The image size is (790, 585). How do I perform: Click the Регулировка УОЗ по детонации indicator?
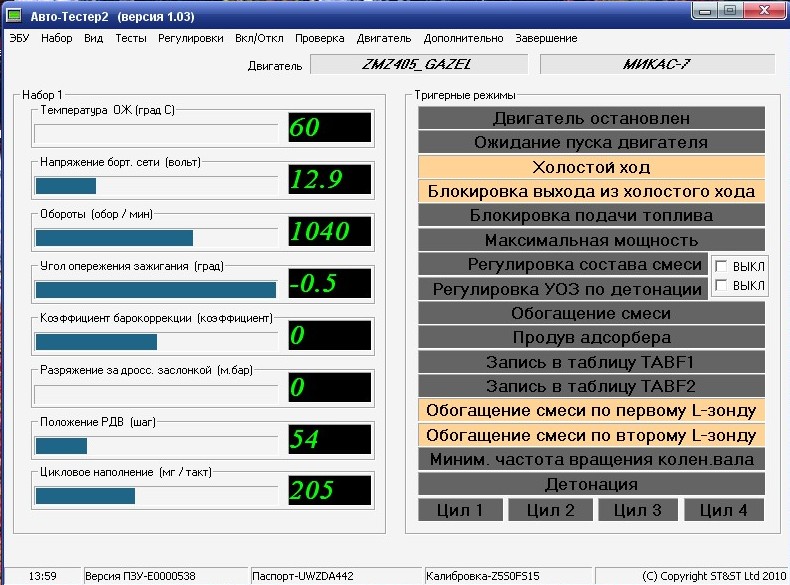(x=563, y=289)
